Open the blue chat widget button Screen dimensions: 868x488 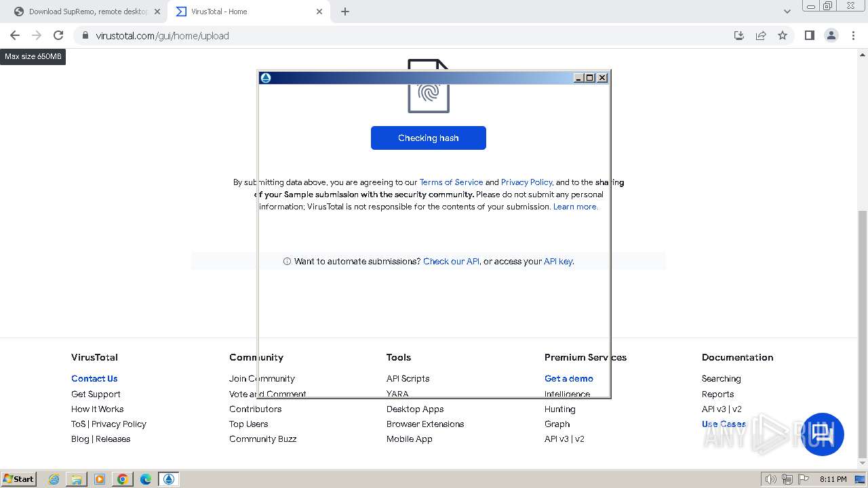(823, 434)
